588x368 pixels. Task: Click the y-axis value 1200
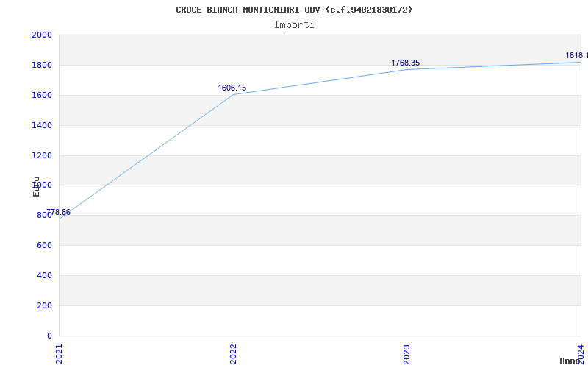coord(42,155)
